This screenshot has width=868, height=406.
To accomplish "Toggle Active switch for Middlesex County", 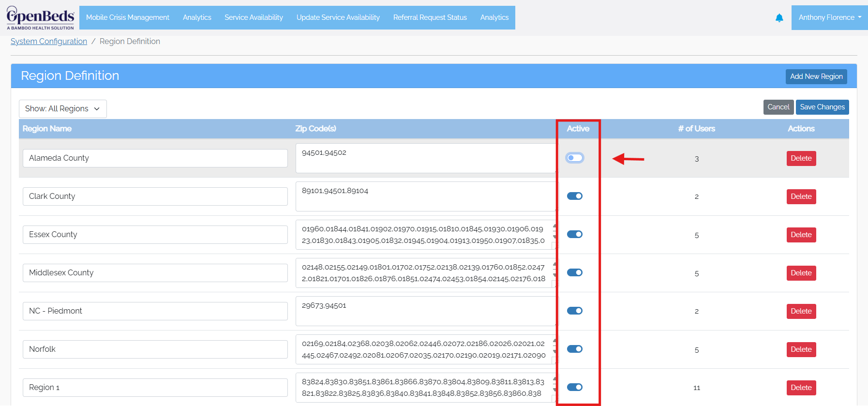I will point(575,272).
